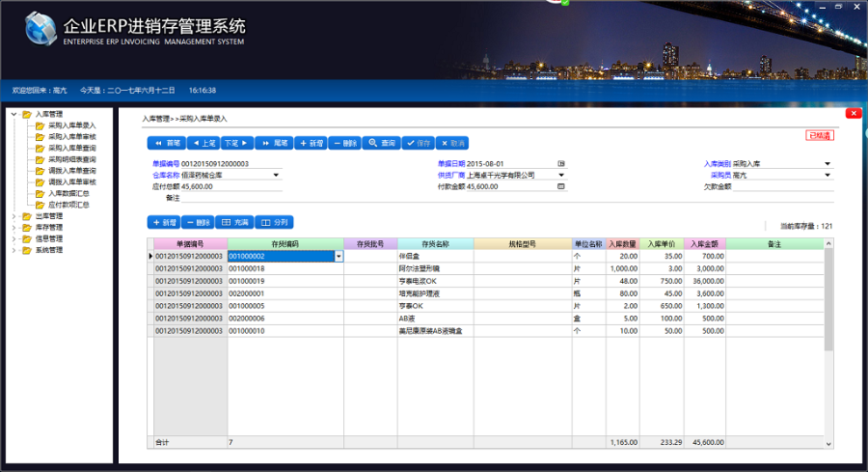
Task: Click the 存货编码 column header
Action: pos(285,244)
